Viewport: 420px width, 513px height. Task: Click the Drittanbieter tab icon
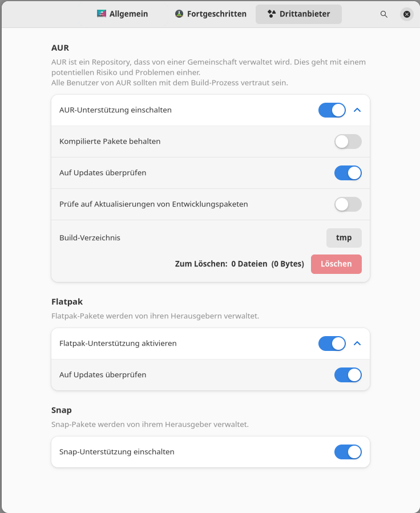(272, 14)
